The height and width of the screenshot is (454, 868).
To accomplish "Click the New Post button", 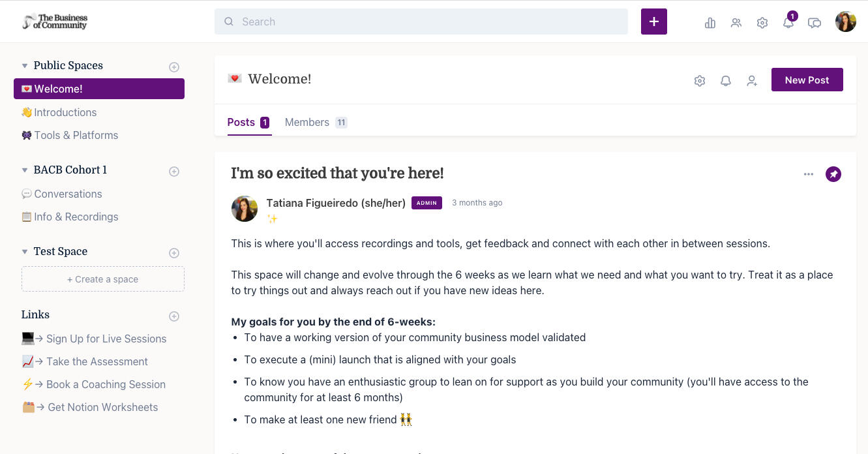I will tap(807, 80).
